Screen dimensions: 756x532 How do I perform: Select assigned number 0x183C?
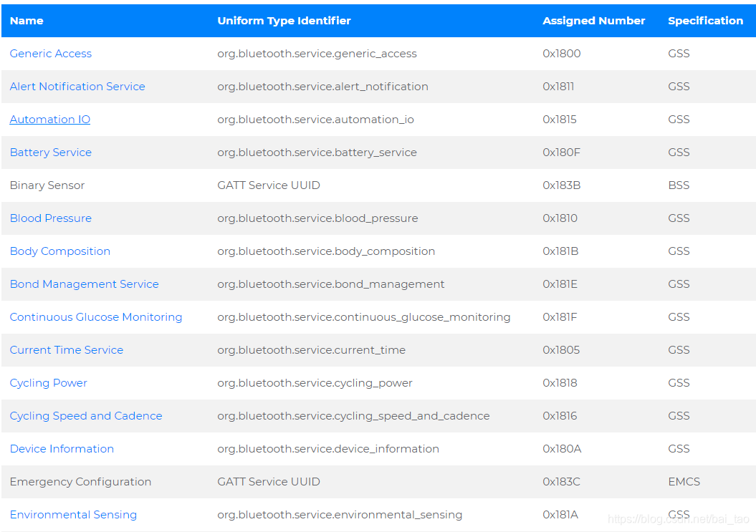click(x=562, y=482)
